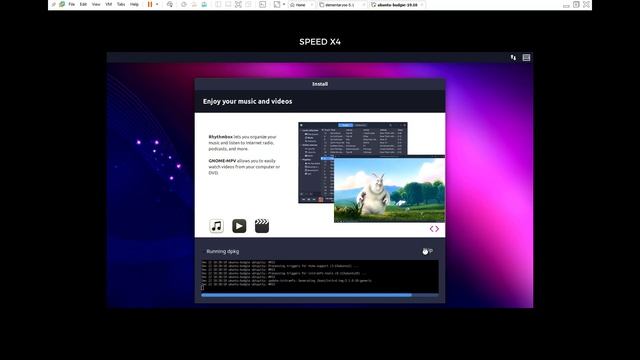Click inside the installer terminal log

[x=320, y=276]
